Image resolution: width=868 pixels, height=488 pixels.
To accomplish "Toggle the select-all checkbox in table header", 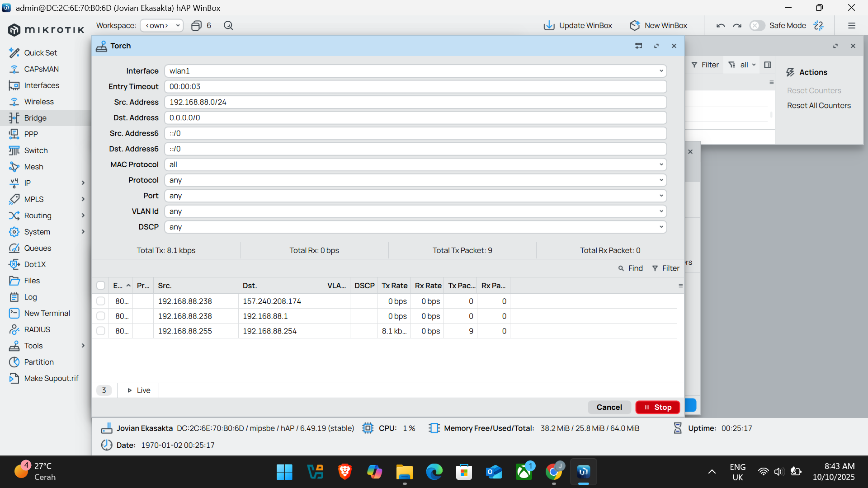I will pos(101,286).
